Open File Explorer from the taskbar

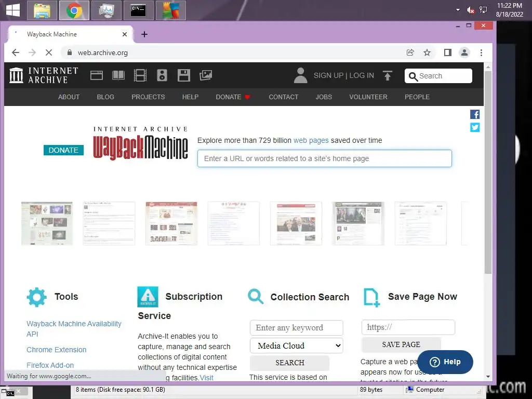42,10
